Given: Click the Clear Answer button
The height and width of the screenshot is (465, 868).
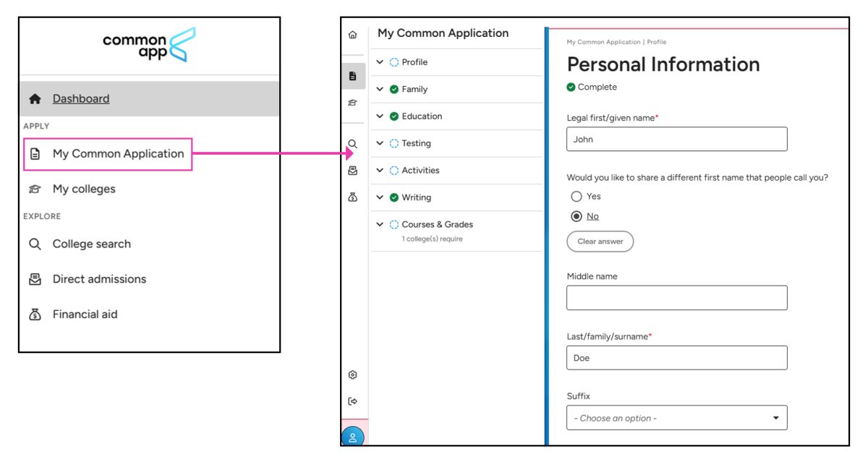Looking at the screenshot, I should click(x=600, y=242).
